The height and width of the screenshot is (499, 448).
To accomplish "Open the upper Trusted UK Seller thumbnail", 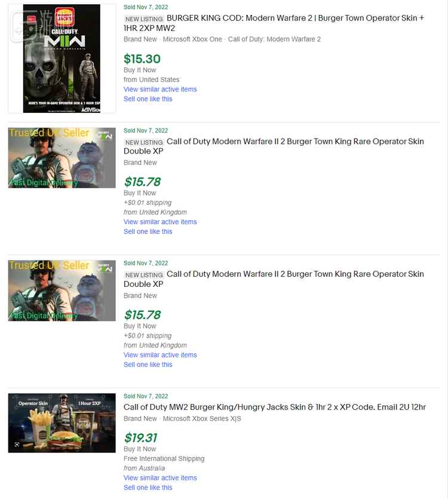I will coord(62,158).
